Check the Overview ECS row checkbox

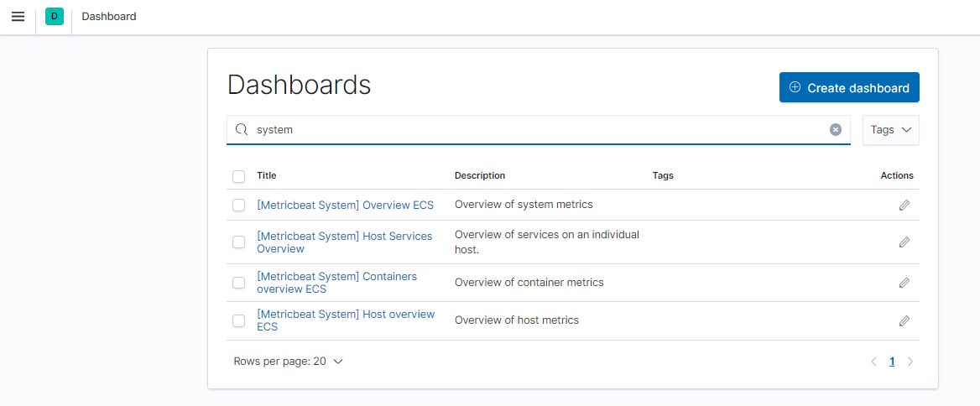click(x=239, y=205)
